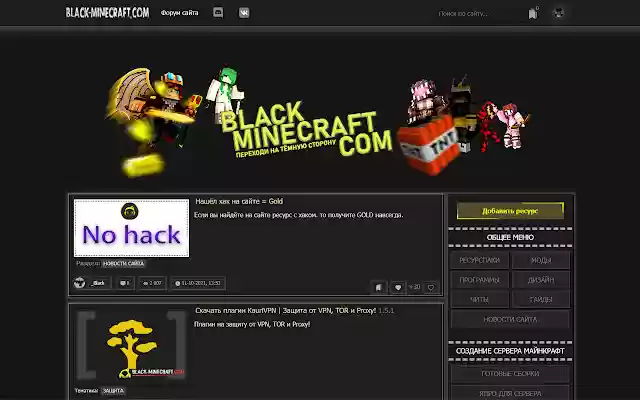Viewport: 640px width, 400px height.
Task: Focus the Поиск по сайту search field
Action: [x=480, y=13]
